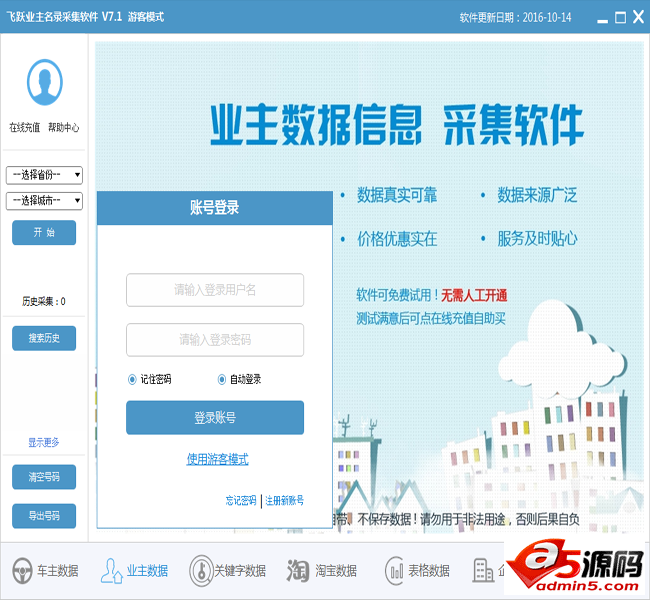Click the 显示更多 show more link

(x=44, y=442)
